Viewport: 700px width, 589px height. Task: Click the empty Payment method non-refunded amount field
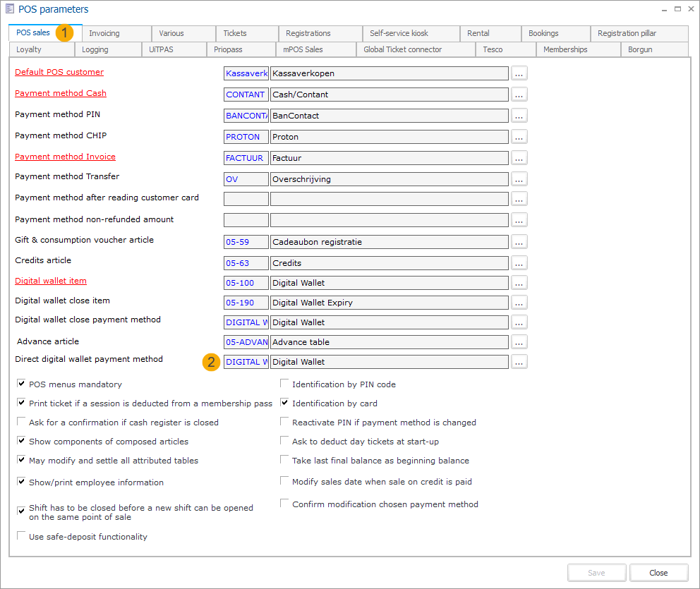[246, 220]
